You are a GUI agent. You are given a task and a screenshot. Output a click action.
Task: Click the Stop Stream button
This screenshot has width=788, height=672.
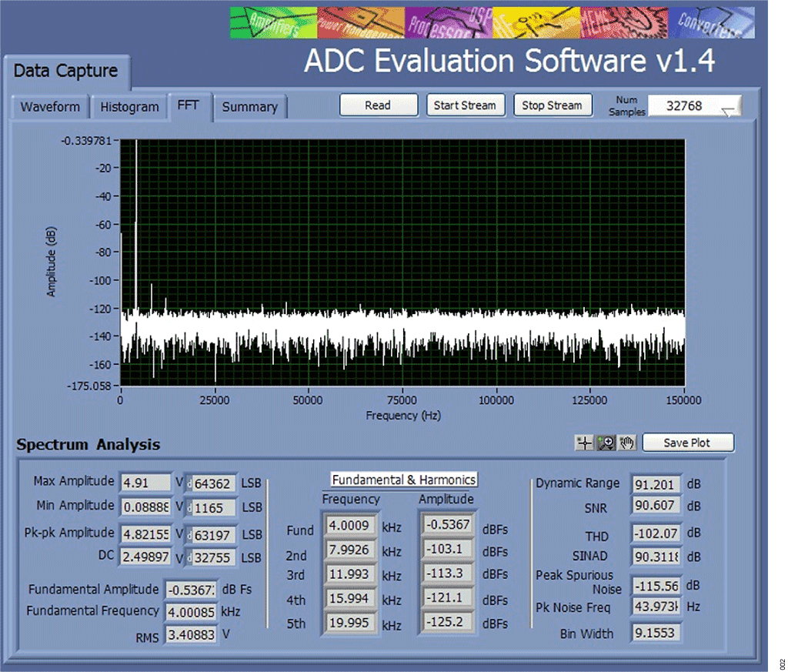(x=553, y=105)
